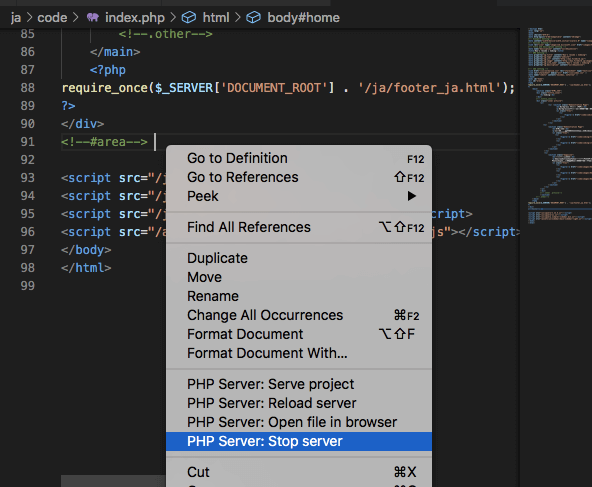Click the html element cube icon in breadcrumb

pyautogui.click(x=189, y=17)
